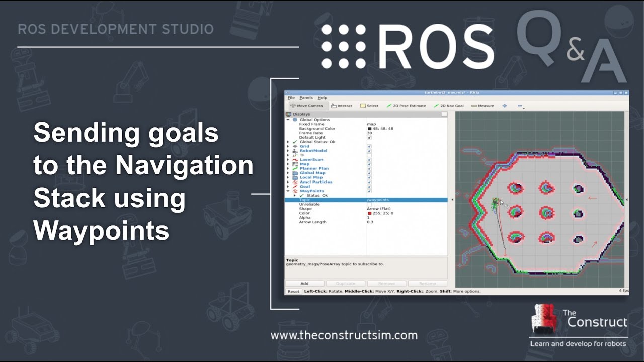Click the WayPoints red Color swatch
Viewport: 644px width, 362px height.
369,213
